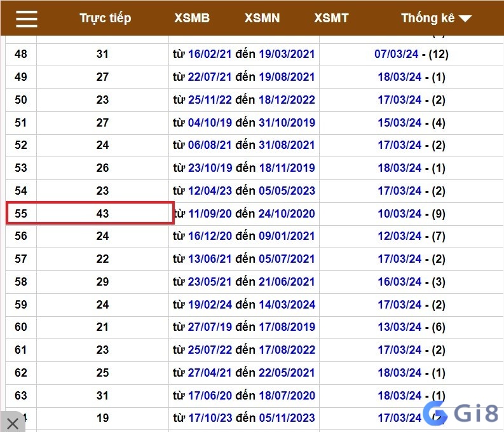This screenshot has height=432, width=504.
Task: Open the 16/02/21 date link
Action: tap(210, 54)
